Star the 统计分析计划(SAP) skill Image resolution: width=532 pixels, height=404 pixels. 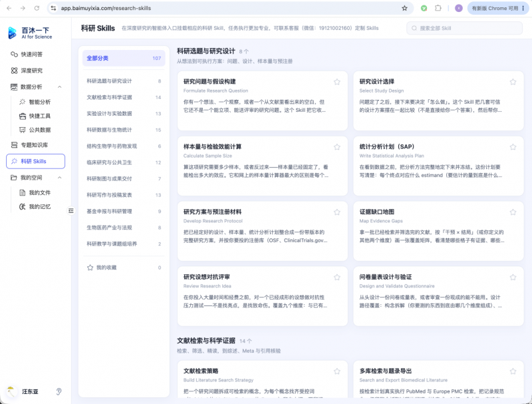pos(513,147)
